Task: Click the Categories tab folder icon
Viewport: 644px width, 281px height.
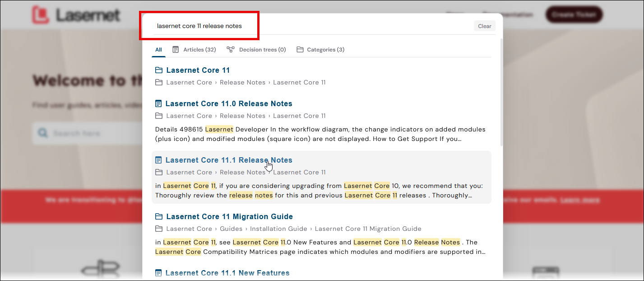Action: [300, 50]
